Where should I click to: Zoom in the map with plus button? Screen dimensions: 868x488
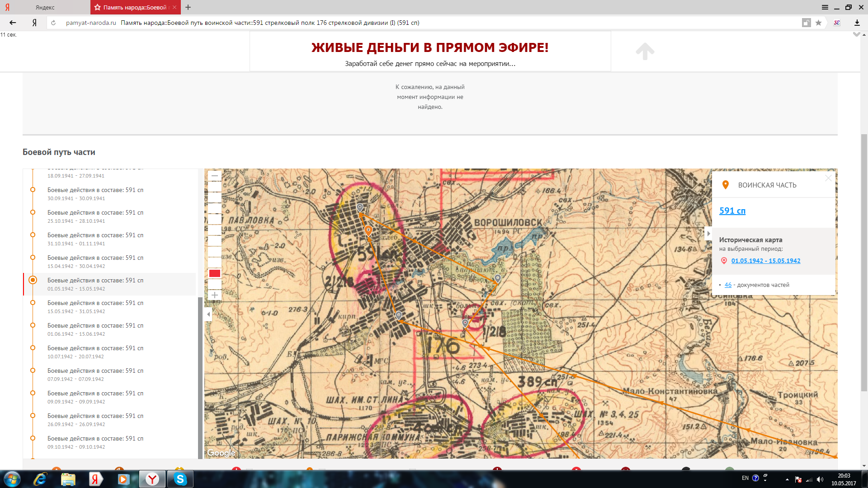point(215,295)
